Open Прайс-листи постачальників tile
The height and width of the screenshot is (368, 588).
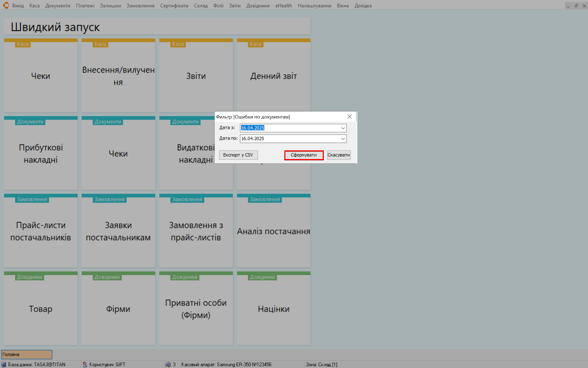[x=41, y=231]
